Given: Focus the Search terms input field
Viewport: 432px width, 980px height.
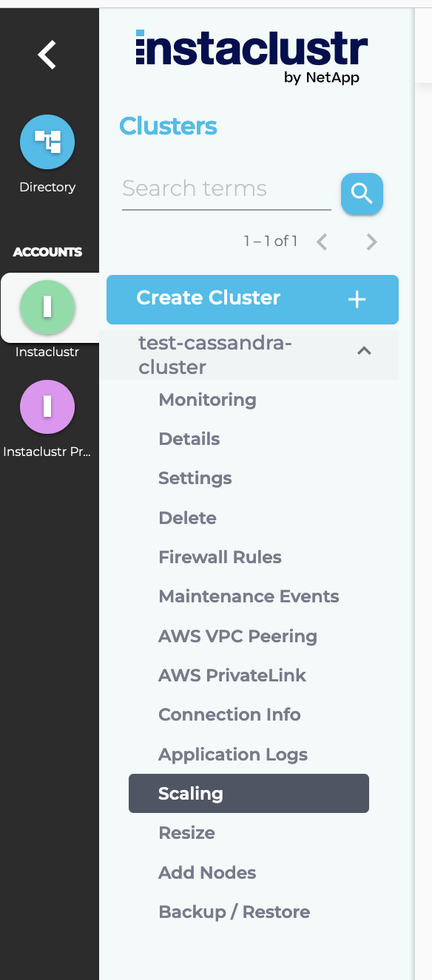Looking at the screenshot, I should click(226, 189).
